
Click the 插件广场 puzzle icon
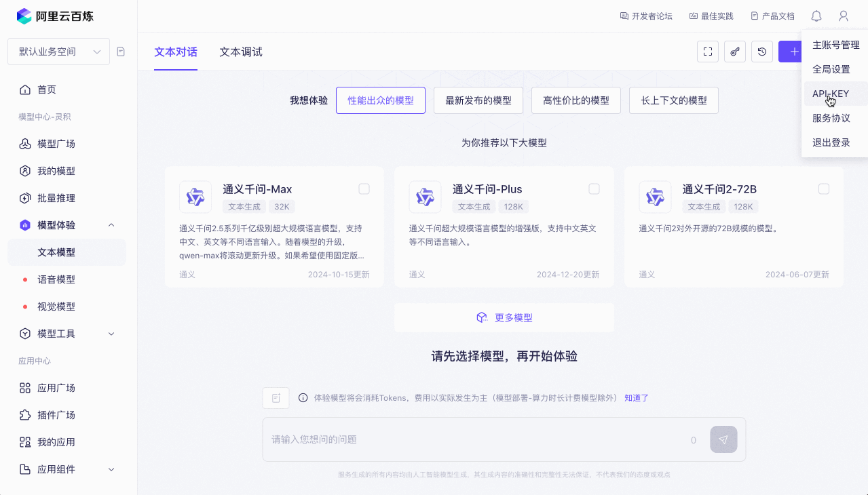tap(25, 415)
